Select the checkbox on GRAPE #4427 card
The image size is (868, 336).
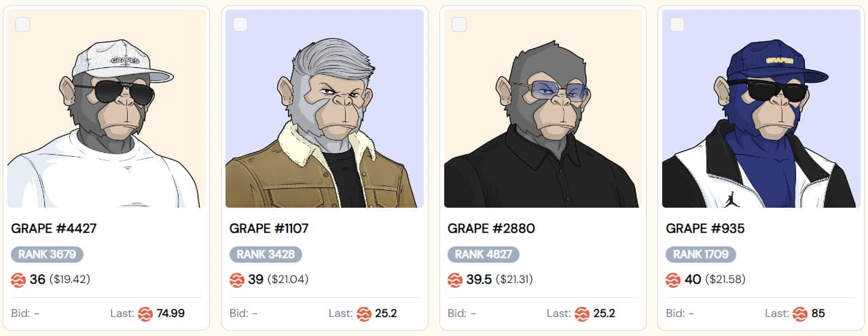pyautogui.click(x=22, y=24)
